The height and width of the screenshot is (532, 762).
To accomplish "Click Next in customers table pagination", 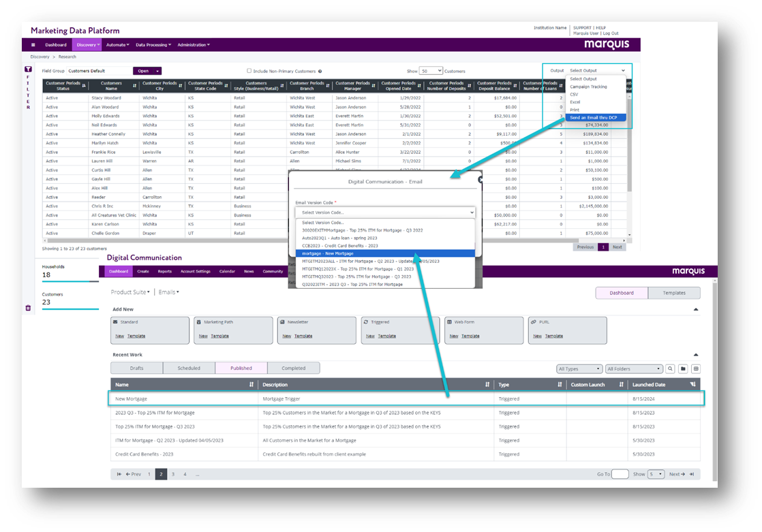I will [x=618, y=247].
